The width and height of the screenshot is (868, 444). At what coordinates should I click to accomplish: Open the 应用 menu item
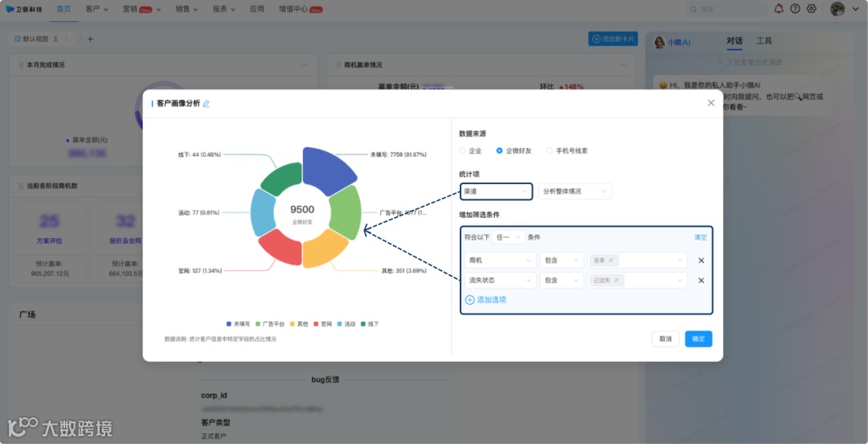click(257, 10)
